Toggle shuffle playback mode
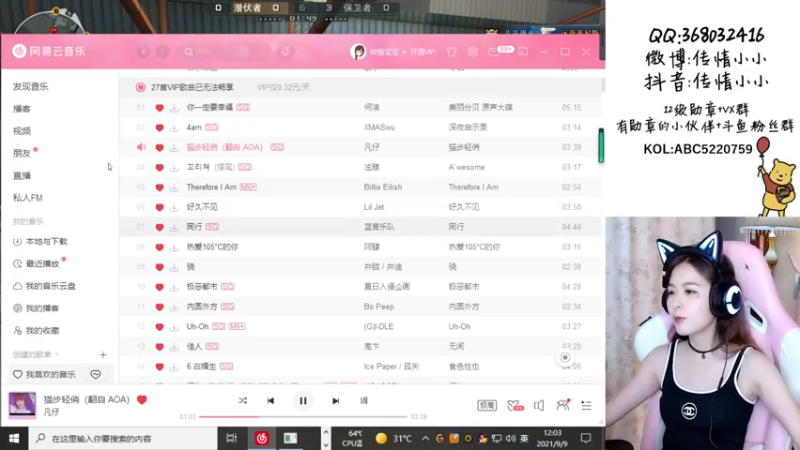800x450 pixels. 243,401
